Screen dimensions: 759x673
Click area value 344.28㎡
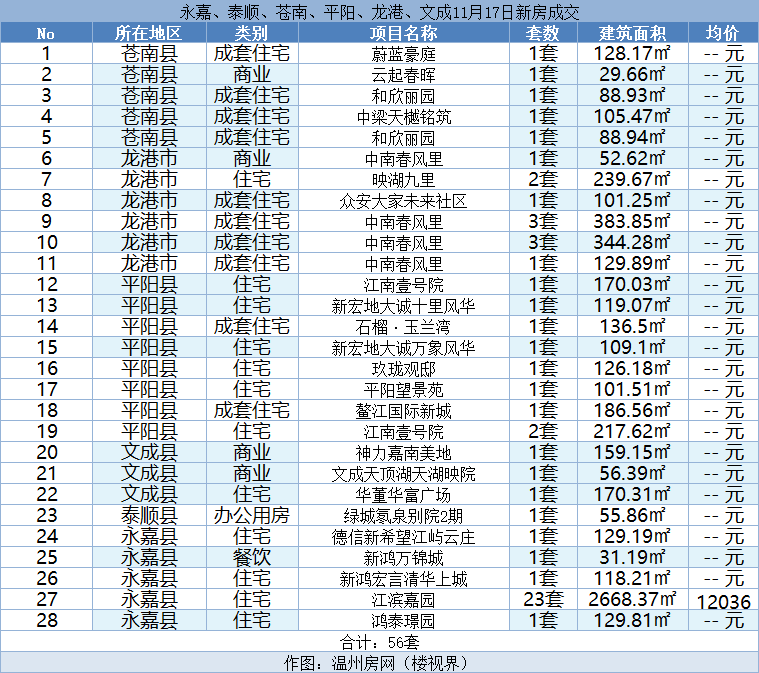[632, 242]
